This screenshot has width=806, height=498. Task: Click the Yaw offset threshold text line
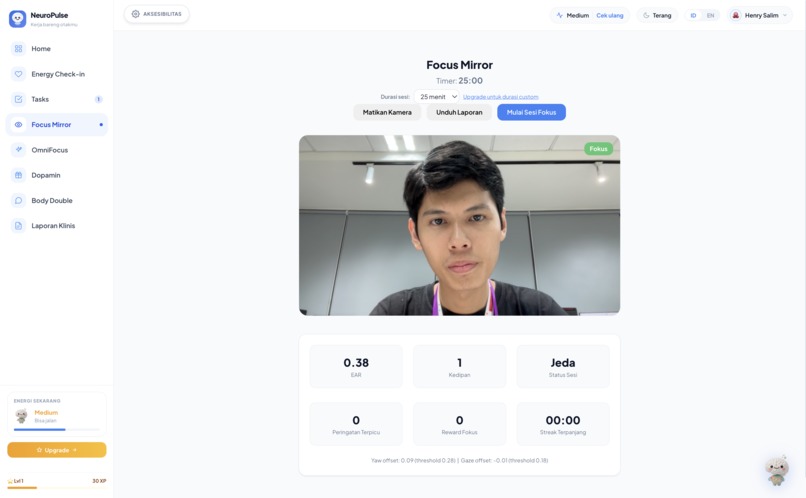tap(460, 460)
